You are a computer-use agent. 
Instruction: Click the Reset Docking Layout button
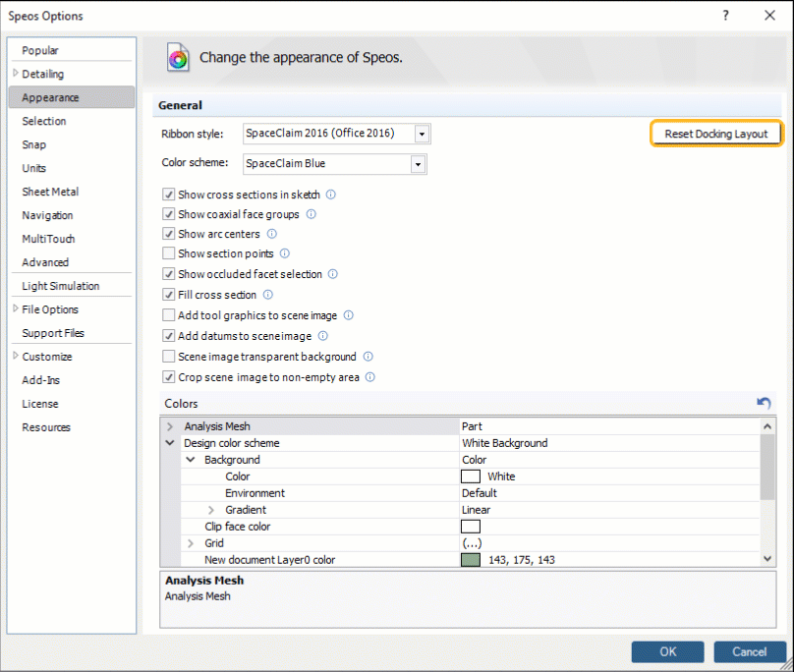715,133
